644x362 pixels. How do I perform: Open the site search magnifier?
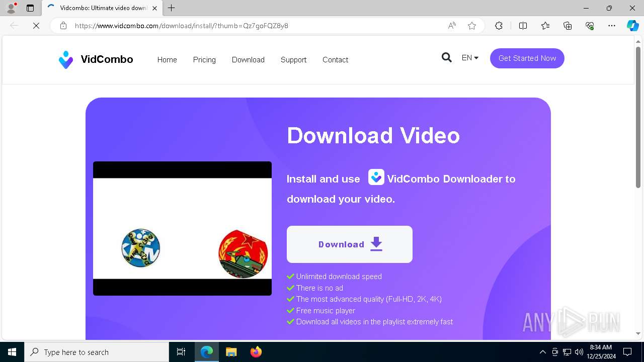tap(446, 58)
